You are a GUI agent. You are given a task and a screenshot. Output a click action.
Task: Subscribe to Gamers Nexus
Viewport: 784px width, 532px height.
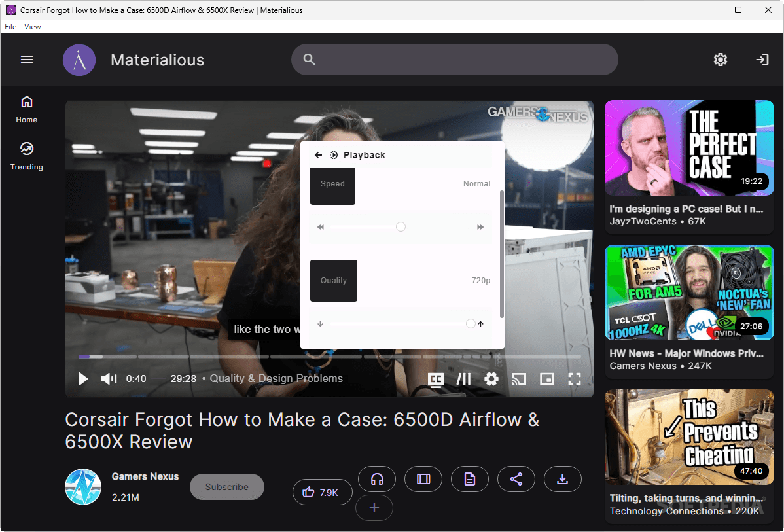click(227, 486)
